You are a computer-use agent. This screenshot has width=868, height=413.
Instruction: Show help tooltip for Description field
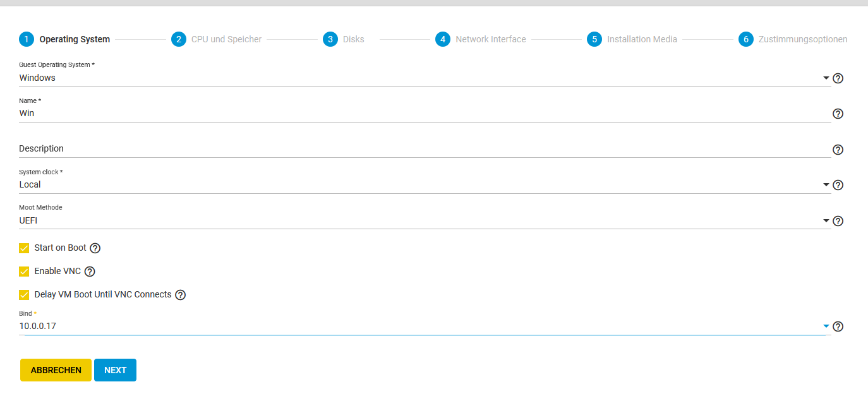838,150
